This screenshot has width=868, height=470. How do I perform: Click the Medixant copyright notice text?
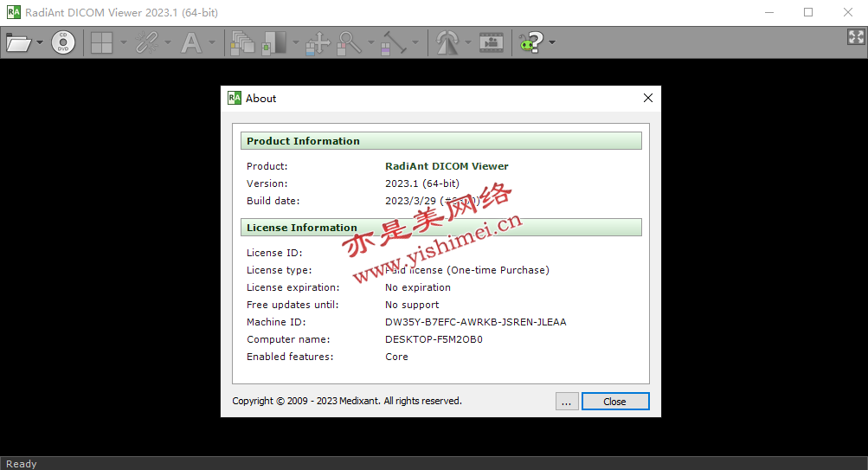point(346,401)
